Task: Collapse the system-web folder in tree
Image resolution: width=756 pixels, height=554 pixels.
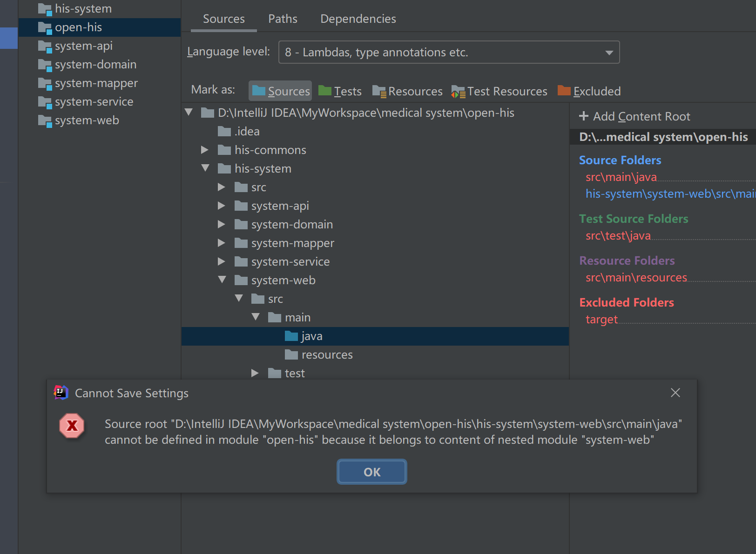Action: click(222, 280)
